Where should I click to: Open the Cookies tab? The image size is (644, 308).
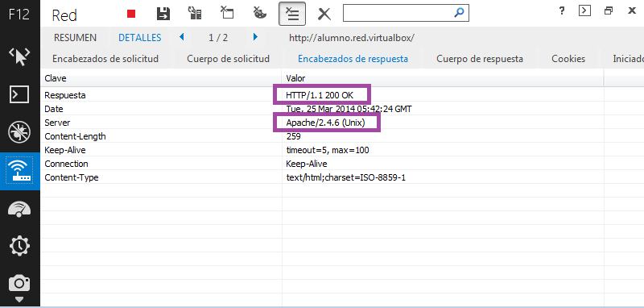coord(568,59)
